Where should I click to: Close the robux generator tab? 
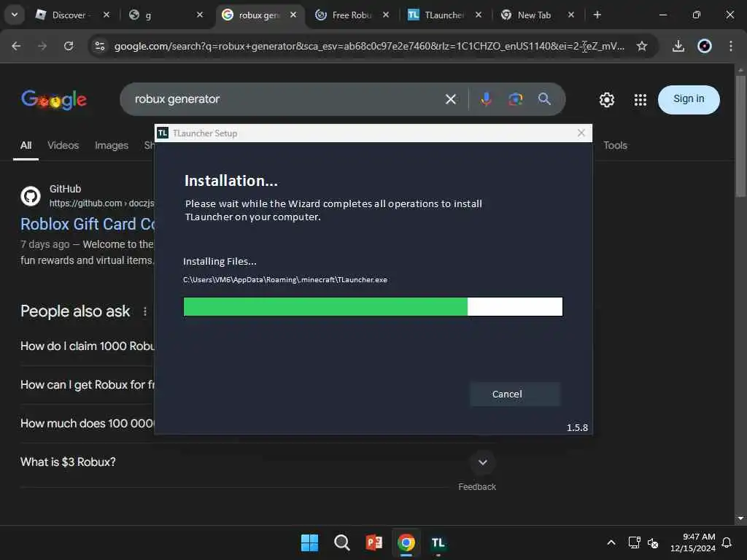coord(293,15)
